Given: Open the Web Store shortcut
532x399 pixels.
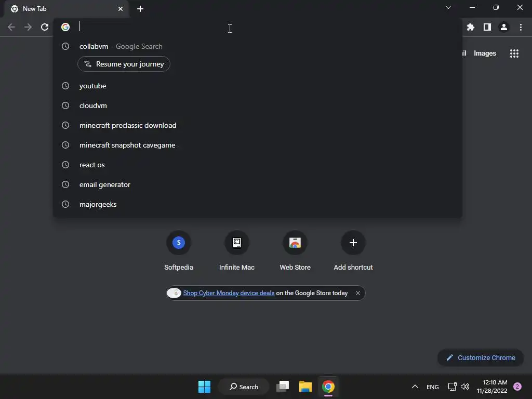Looking at the screenshot, I should click(x=295, y=251).
